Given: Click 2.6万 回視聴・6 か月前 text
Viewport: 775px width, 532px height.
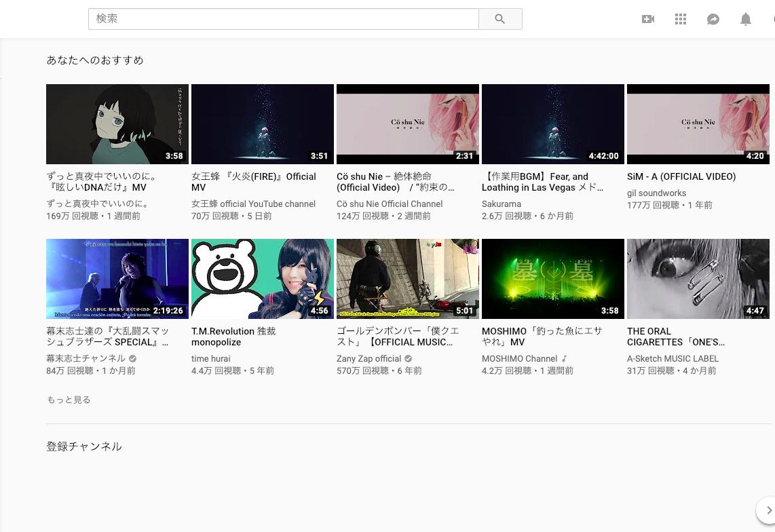Looking at the screenshot, I should 527,216.
